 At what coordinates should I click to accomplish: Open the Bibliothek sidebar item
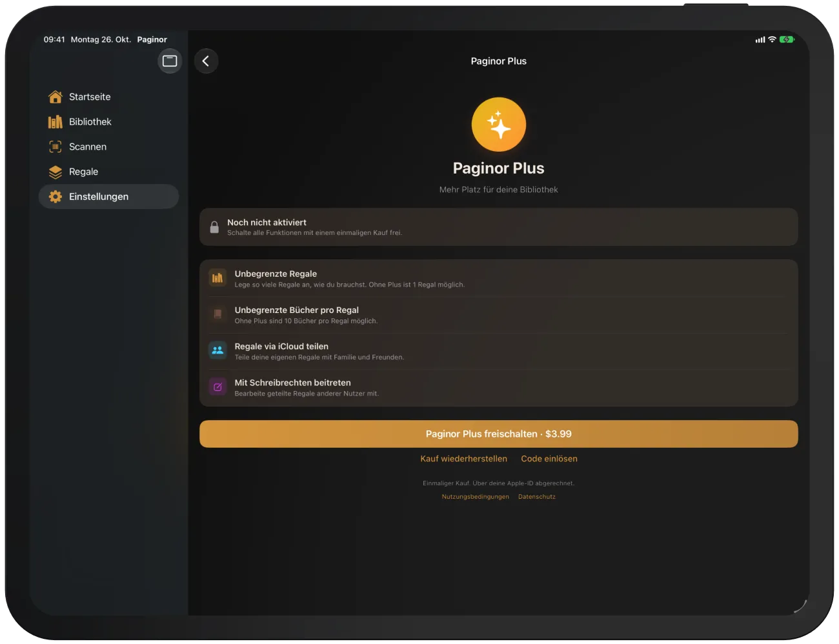[108, 122]
